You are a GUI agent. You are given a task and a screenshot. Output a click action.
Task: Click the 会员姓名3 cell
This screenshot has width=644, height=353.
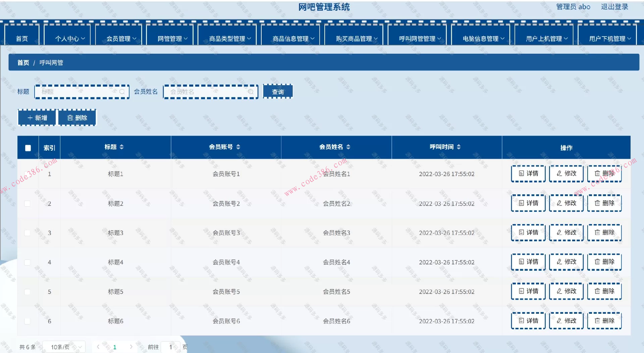[x=336, y=233]
